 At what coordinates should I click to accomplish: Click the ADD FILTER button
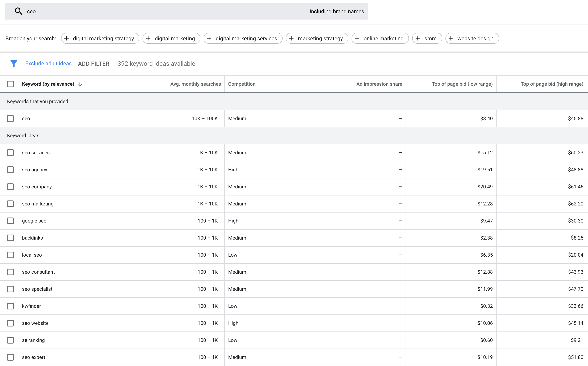tap(93, 64)
